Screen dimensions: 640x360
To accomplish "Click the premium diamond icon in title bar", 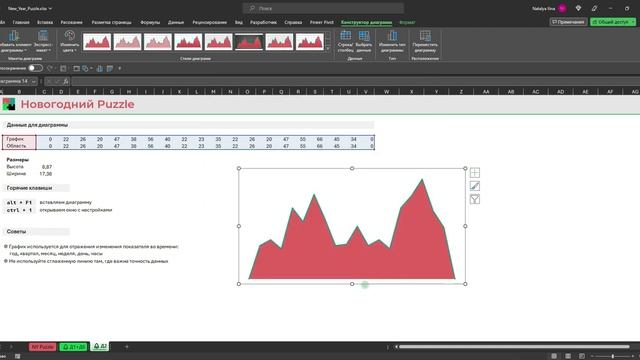I will tap(578, 8).
